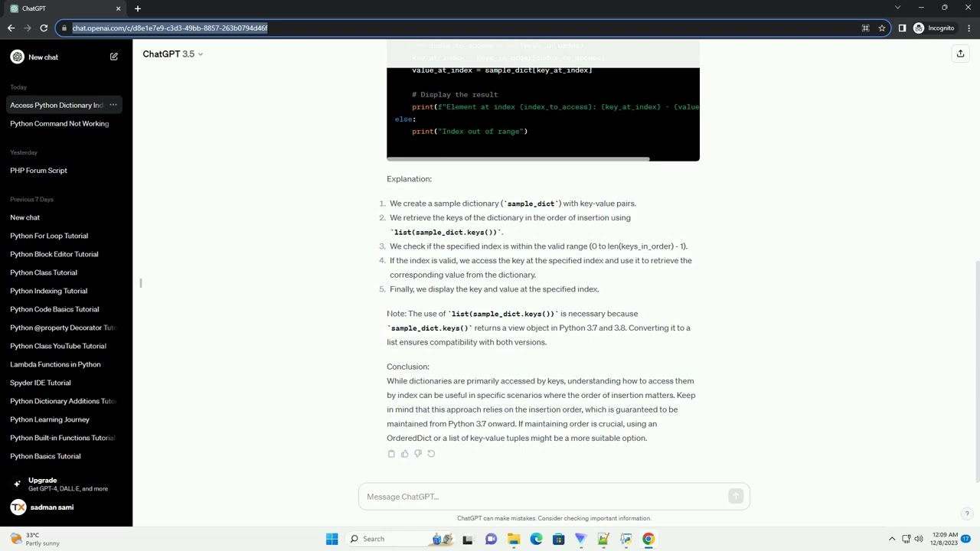Open the sadman sami account menu
The image size is (980, 551).
coord(66,507)
